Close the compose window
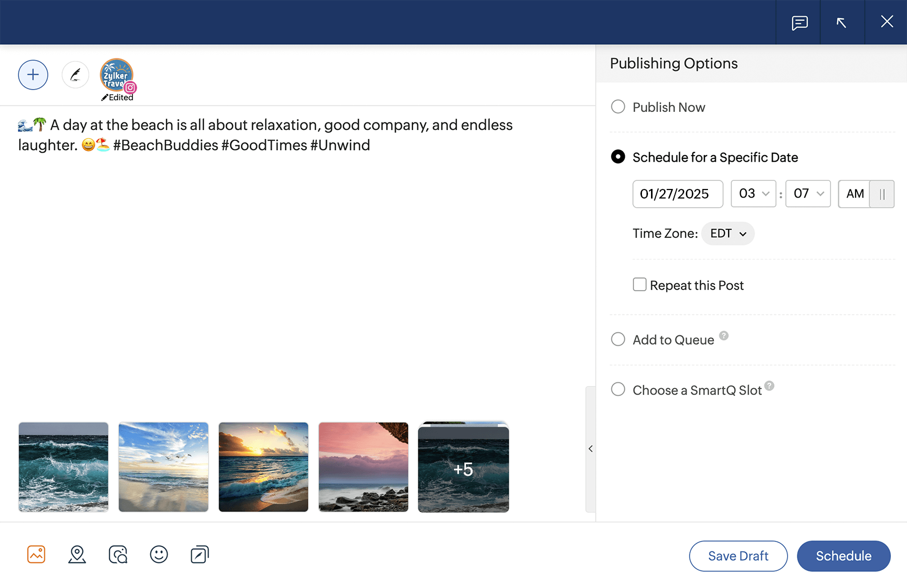Image resolution: width=907 pixels, height=588 pixels. [x=887, y=22]
